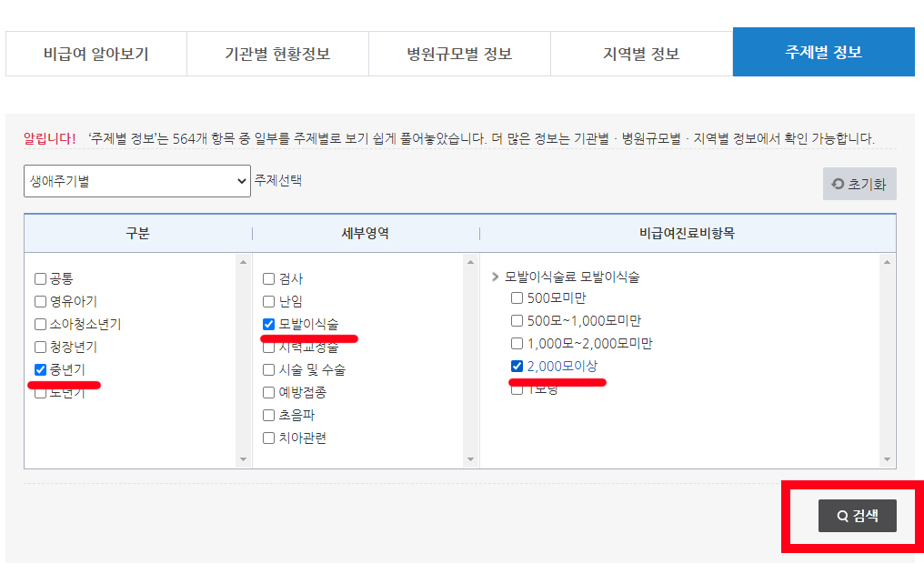Image resolution: width=924 pixels, height=564 pixels.
Task: Open the 생애주기별 topic dropdown
Action: click(x=137, y=181)
